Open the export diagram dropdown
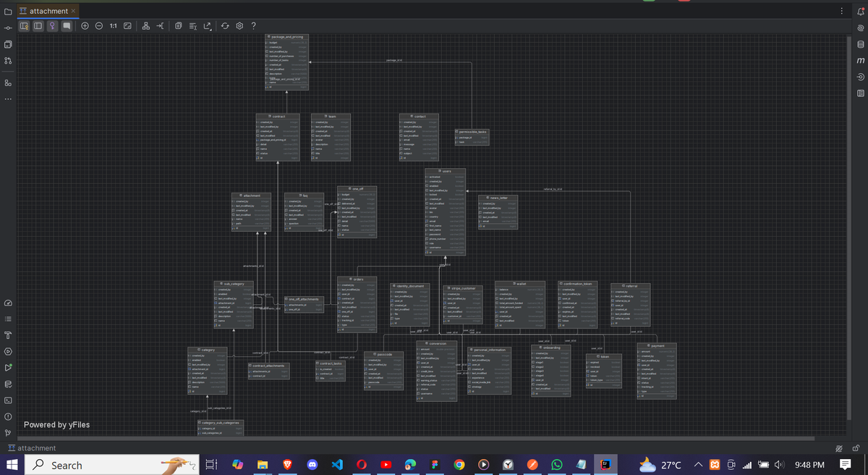 pos(206,25)
